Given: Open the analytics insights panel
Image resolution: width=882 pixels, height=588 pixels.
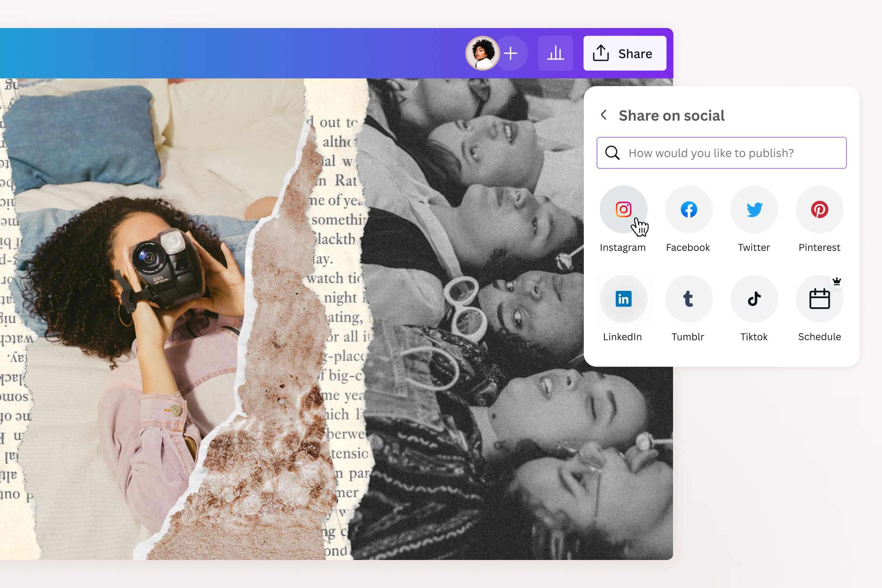Looking at the screenshot, I should click(x=555, y=53).
